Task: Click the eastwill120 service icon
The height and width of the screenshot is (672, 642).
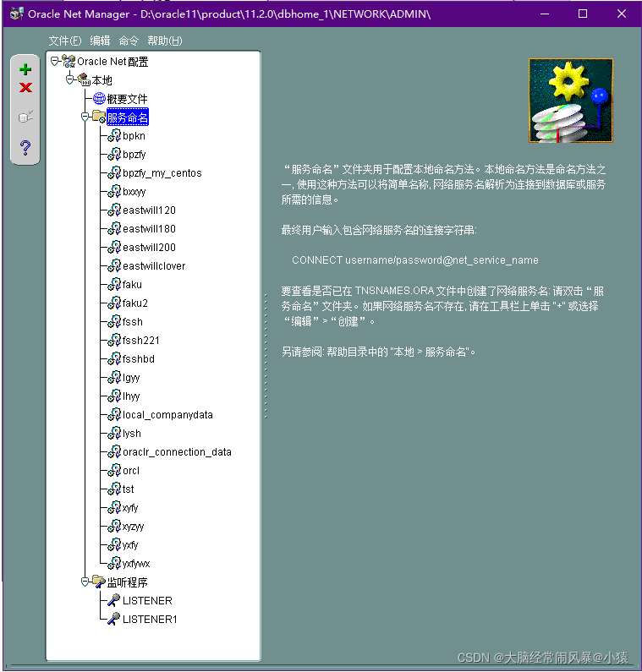Action: [114, 210]
